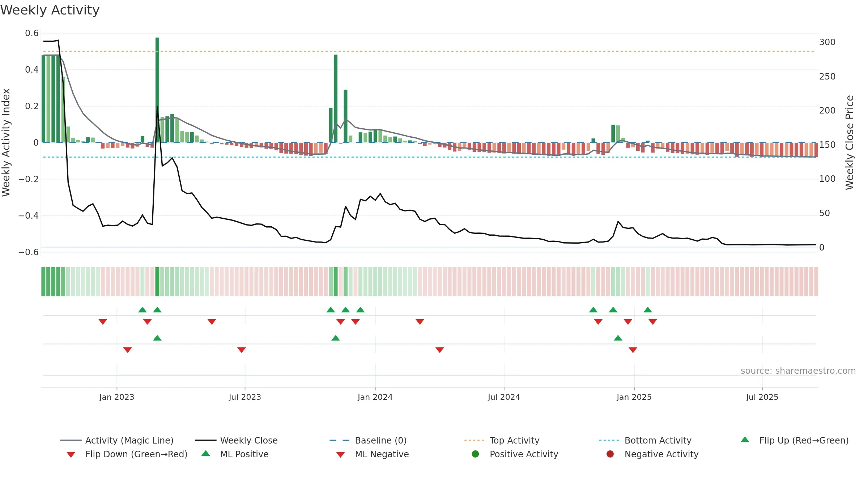Click the ML Positive triangle just before Jan 2025
868x488 pixels.
(x=618, y=338)
